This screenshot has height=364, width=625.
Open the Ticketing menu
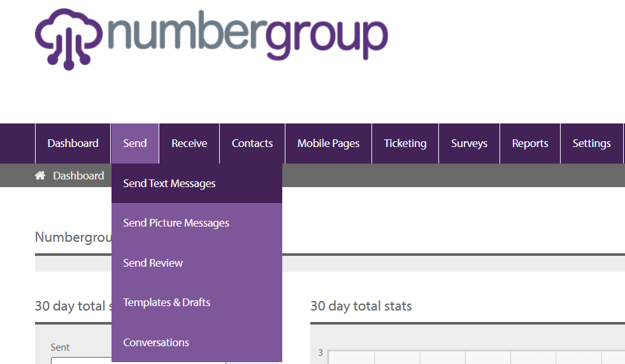click(405, 143)
